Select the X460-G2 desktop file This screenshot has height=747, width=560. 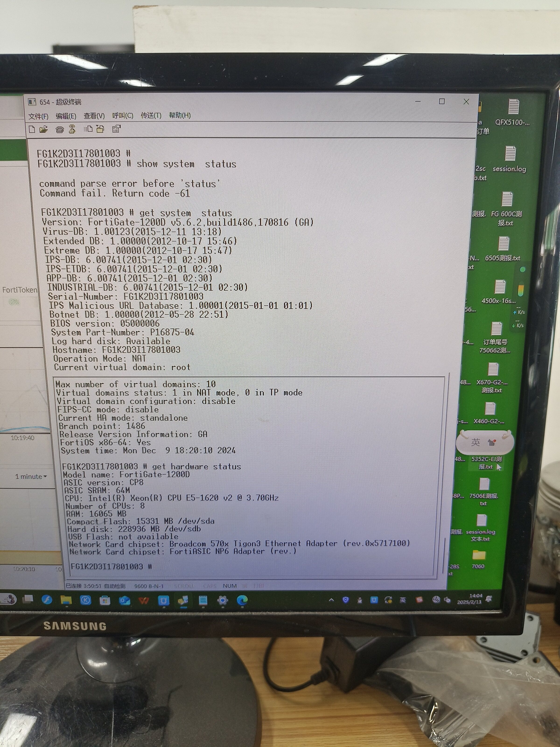(489, 413)
